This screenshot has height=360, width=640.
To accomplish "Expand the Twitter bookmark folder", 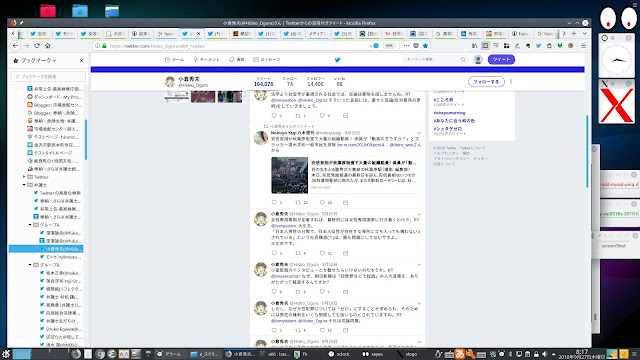I will pos(24,177).
